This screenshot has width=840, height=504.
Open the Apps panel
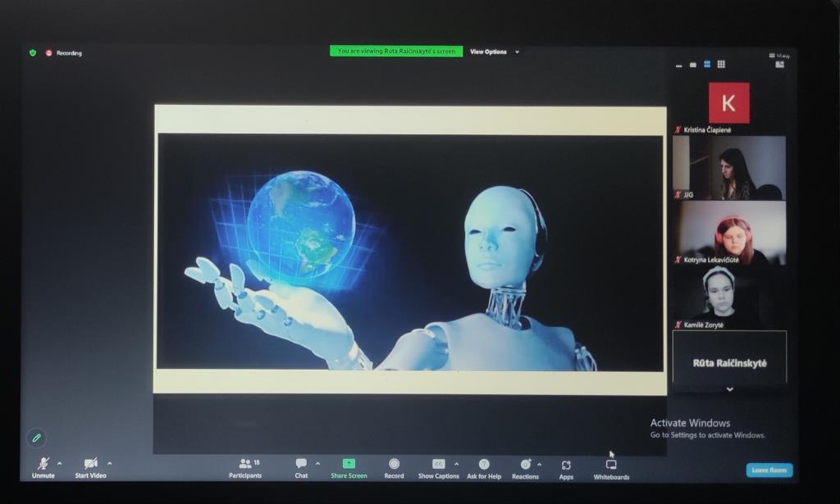tap(566, 470)
